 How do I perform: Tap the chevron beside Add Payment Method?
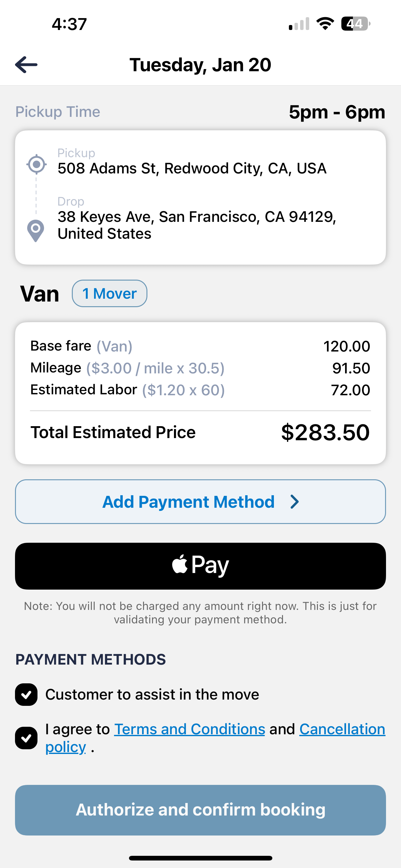pos(295,502)
